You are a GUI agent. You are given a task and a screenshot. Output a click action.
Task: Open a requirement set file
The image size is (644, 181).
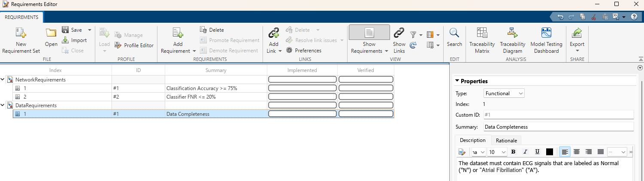(51, 37)
